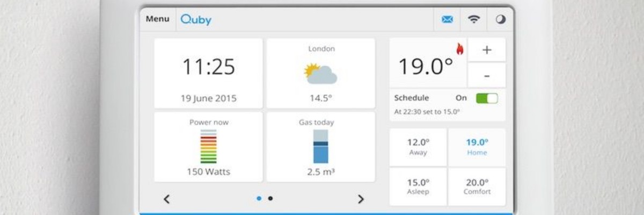
Task: Raise temperature with the plus button
Action: click(487, 50)
